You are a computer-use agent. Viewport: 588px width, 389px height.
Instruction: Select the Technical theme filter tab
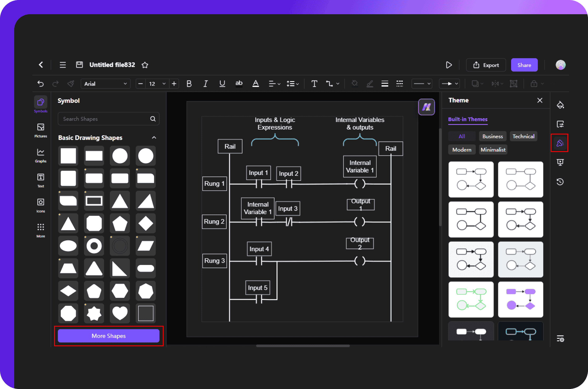pos(523,136)
